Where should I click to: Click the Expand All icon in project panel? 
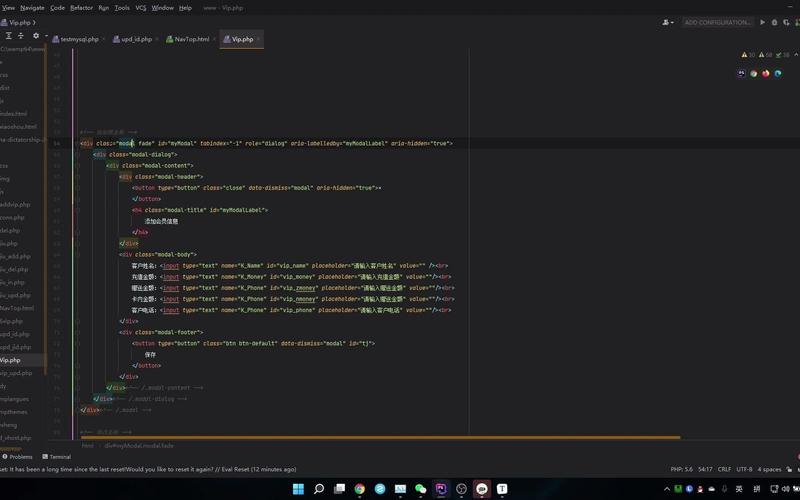(x=9, y=36)
